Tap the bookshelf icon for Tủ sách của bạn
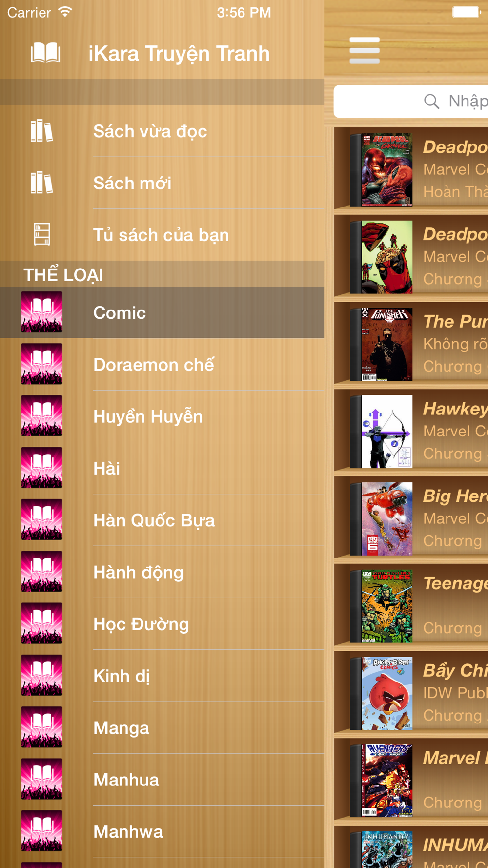 (42, 234)
